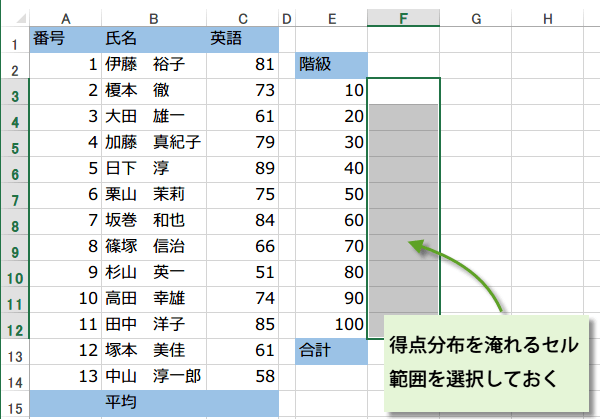The height and width of the screenshot is (419, 600).
Task: Select name cell 榎本 徹
Action: 154,92
